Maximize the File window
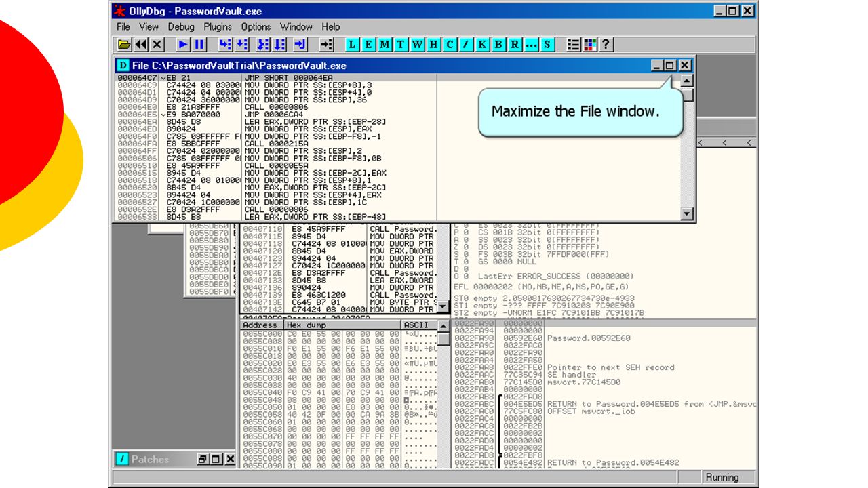The width and height of the screenshot is (868, 488). click(x=671, y=66)
